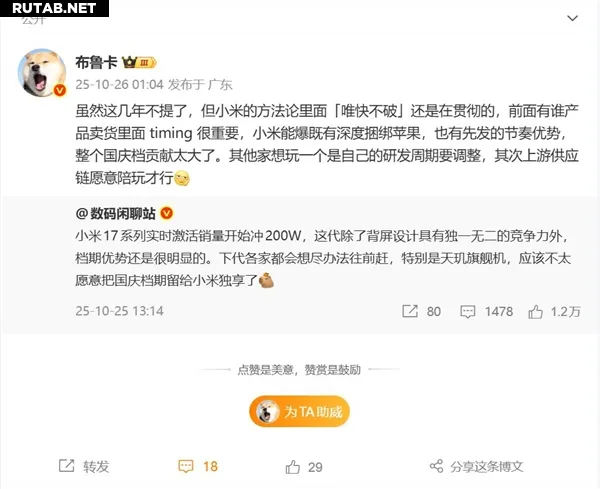Image resolution: width=600 pixels, height=489 pixels.
Task: Open the comment icon with 18 replies
Action: click(x=186, y=466)
